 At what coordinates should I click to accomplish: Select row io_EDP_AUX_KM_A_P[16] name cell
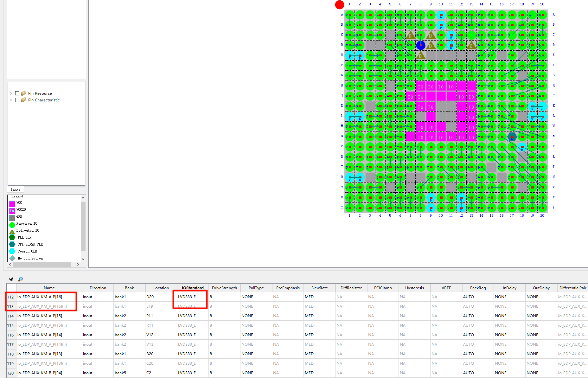tap(49, 297)
